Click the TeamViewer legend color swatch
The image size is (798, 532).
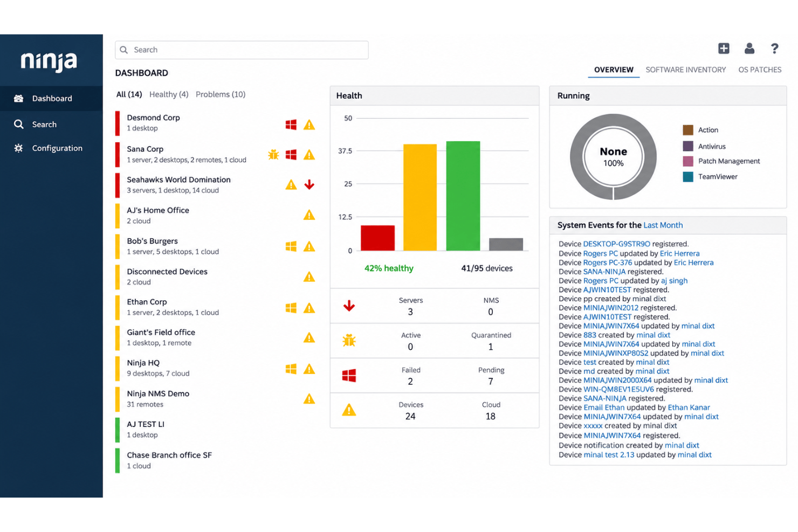point(688,177)
